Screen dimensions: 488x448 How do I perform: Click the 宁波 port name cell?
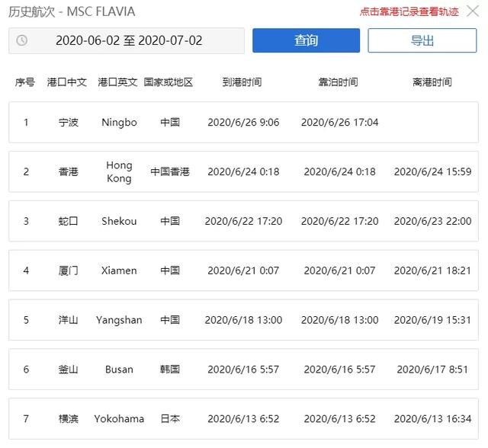point(69,122)
